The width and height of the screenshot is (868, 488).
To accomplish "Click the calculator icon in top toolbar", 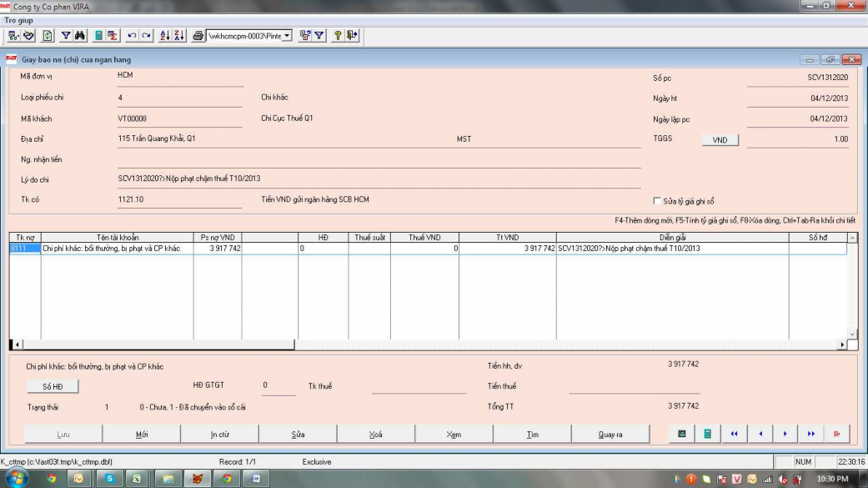I will (98, 36).
